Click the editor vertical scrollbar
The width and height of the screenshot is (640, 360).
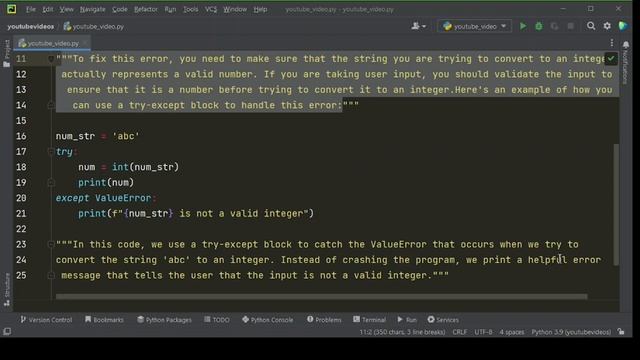point(616,204)
